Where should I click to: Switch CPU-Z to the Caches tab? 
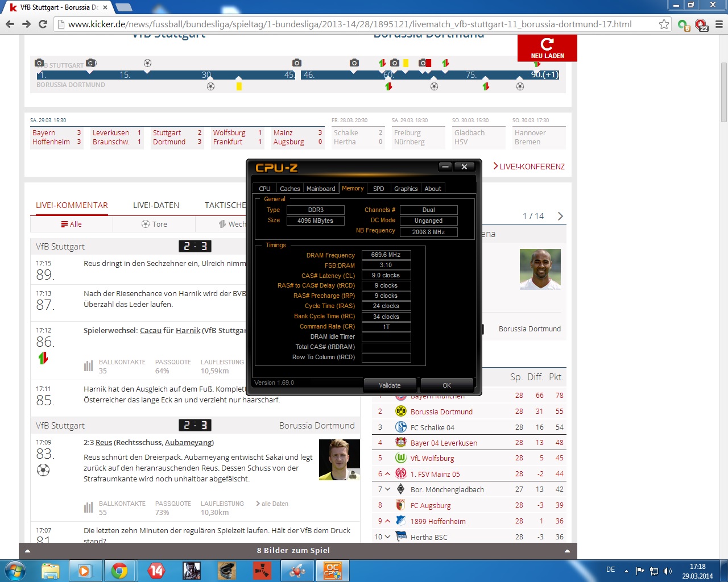[289, 189]
